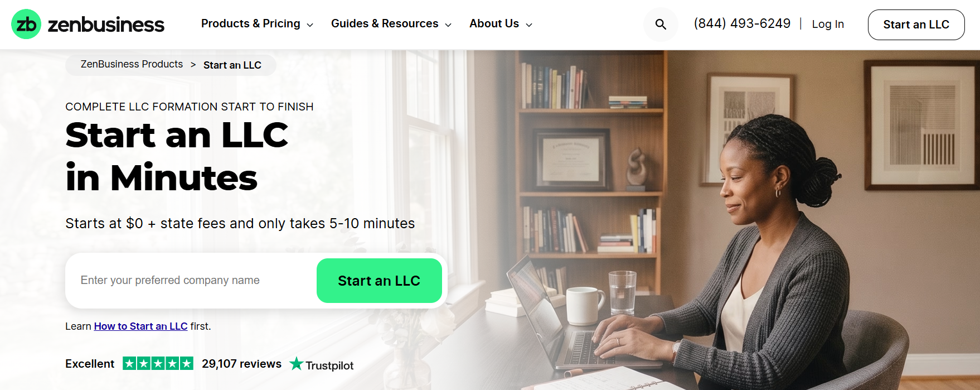980x390 pixels.
Task: Click the Start an LLC breadcrumb item
Action: click(232, 65)
